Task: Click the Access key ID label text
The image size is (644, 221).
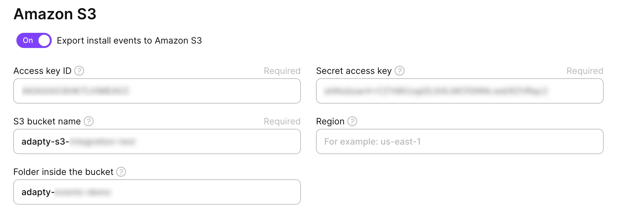Action: click(x=42, y=71)
